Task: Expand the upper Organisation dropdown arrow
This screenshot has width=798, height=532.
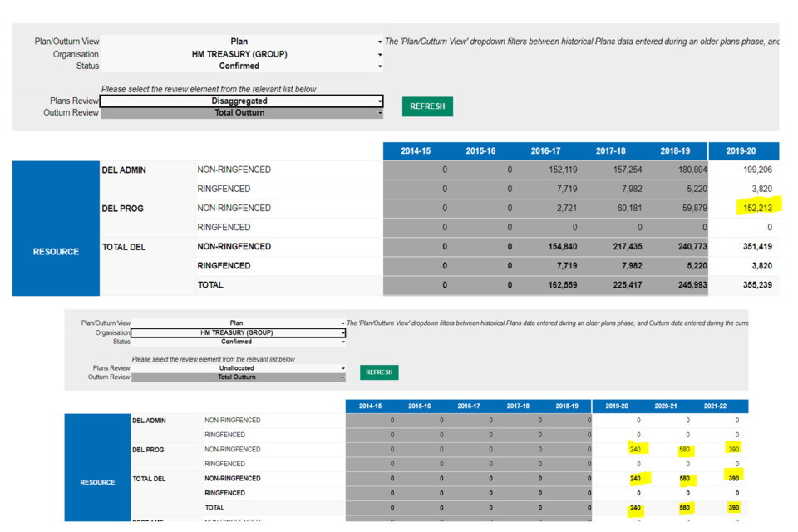Action: tap(380, 55)
